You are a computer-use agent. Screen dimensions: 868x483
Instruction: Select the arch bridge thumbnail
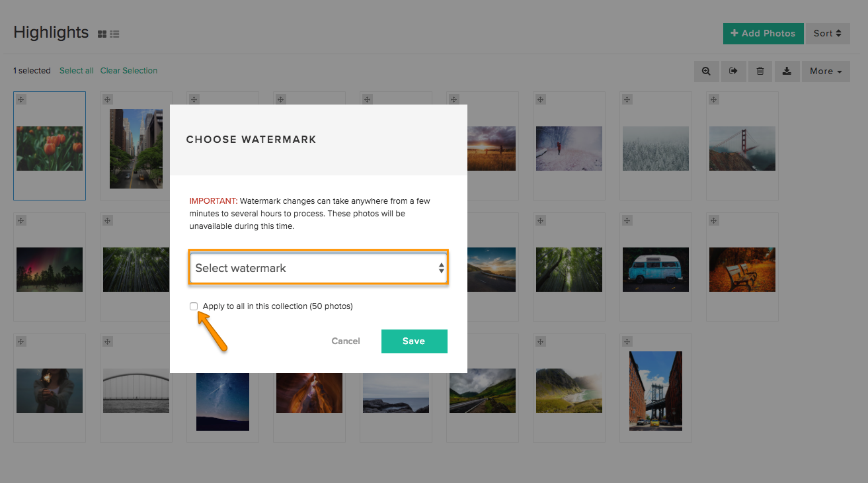[136, 390]
